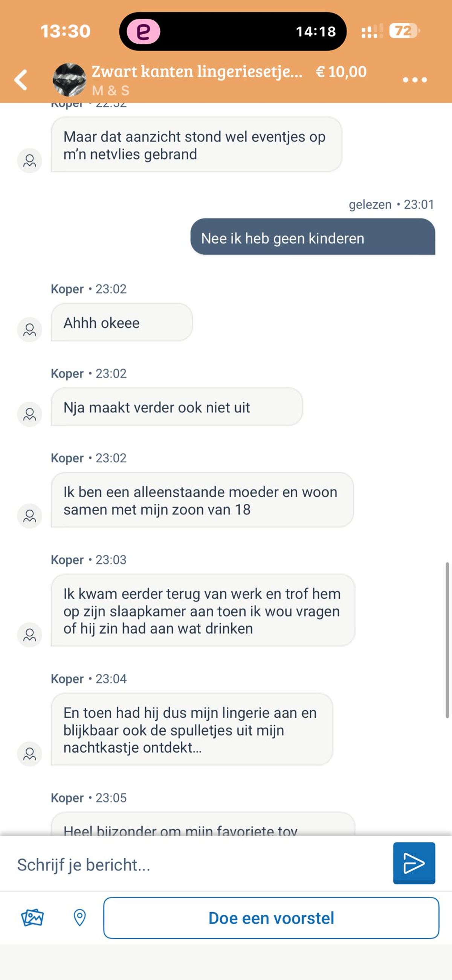
Task: Tap the pink e app icon in Dynamic Island
Action: 143,31
